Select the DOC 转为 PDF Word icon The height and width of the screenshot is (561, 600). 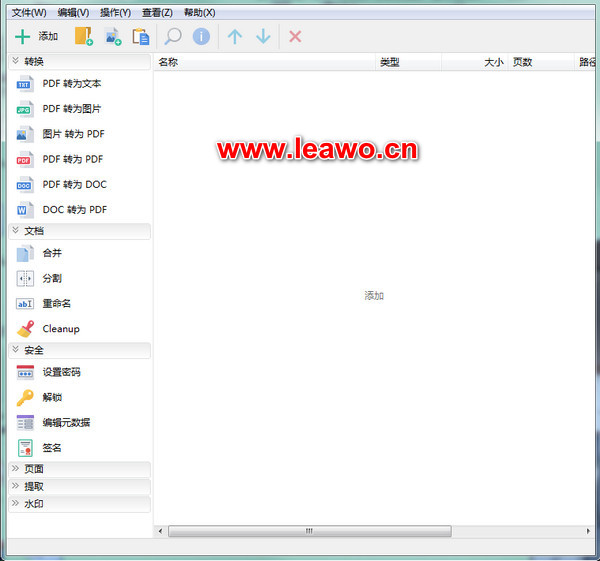(25, 210)
